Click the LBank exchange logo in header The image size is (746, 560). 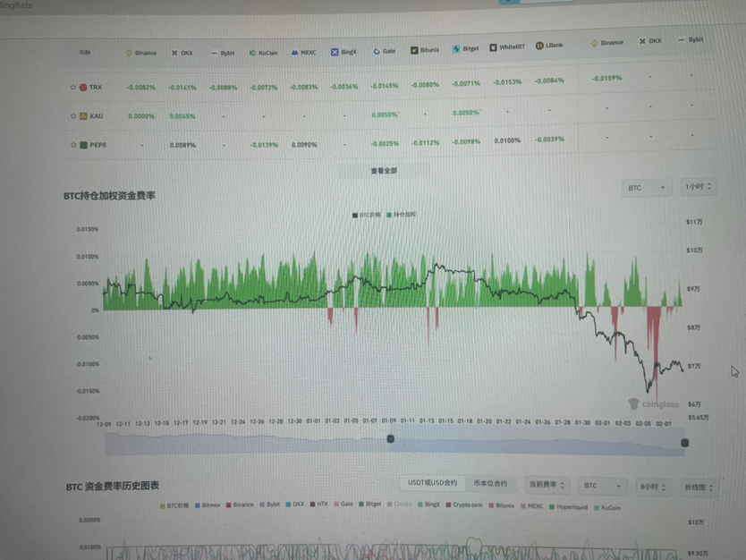click(540, 46)
